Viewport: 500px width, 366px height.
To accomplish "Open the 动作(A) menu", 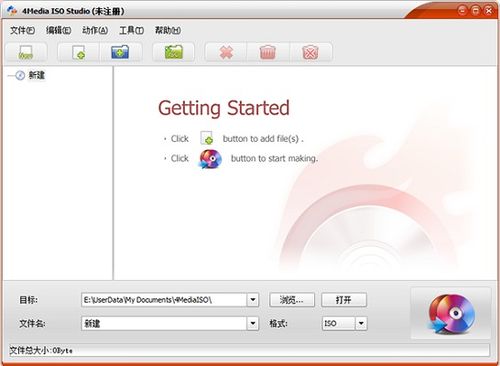I will click(x=95, y=30).
